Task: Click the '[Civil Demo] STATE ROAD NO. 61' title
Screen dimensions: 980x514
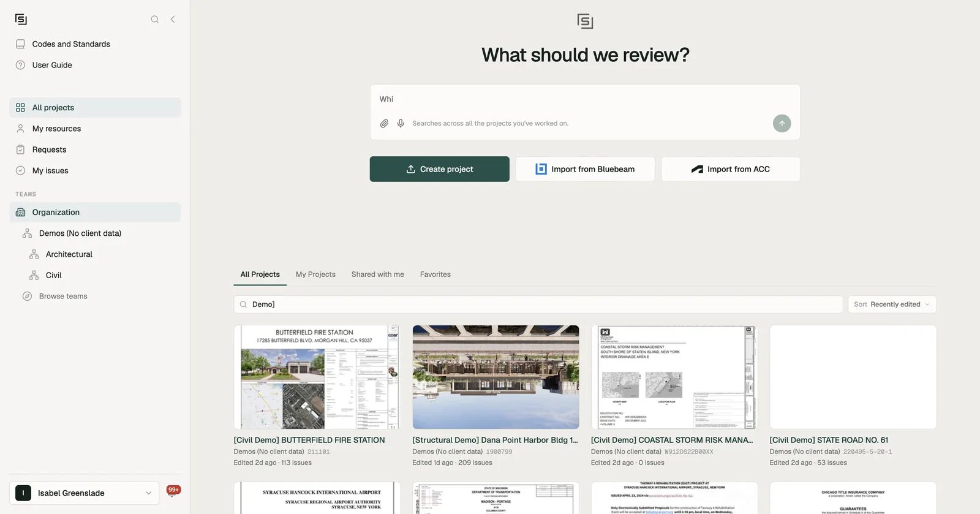Action: [829, 440]
